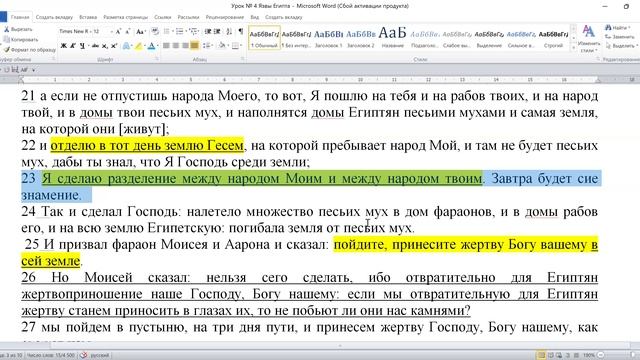This screenshot has height=360, width=640.
Task: Activate Format Painter (Формат по образцу)
Action: 29,50
